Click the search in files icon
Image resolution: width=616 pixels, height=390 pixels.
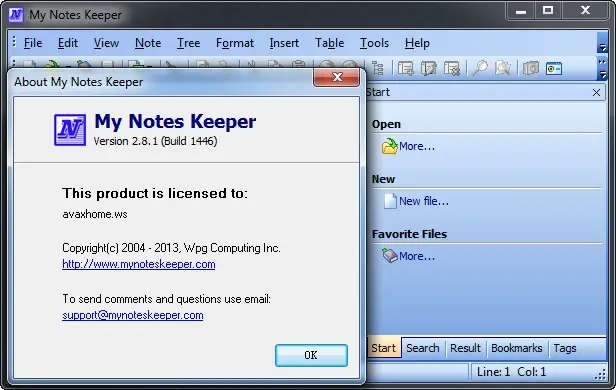(x=502, y=68)
